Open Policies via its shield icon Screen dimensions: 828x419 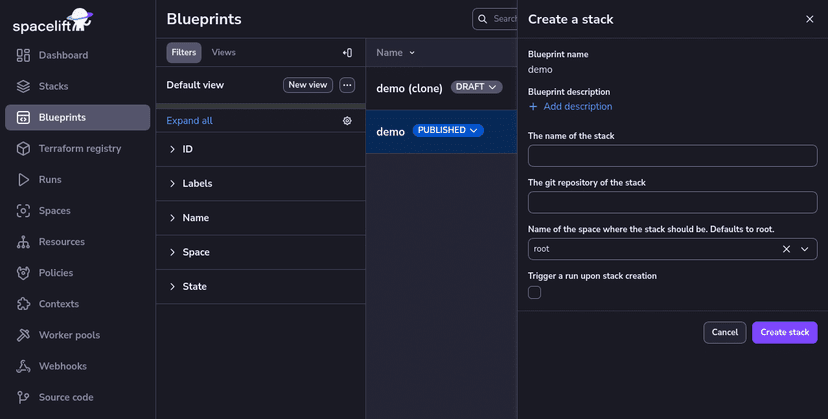23,273
